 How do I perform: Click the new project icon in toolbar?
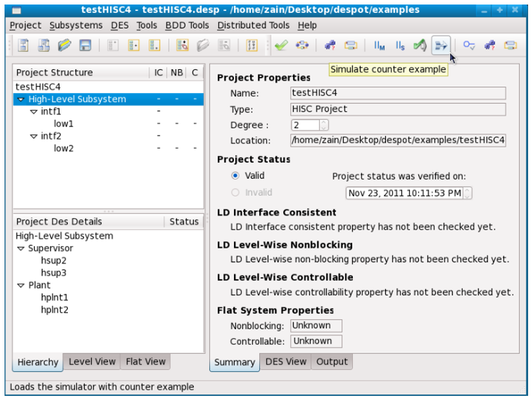click(x=23, y=45)
